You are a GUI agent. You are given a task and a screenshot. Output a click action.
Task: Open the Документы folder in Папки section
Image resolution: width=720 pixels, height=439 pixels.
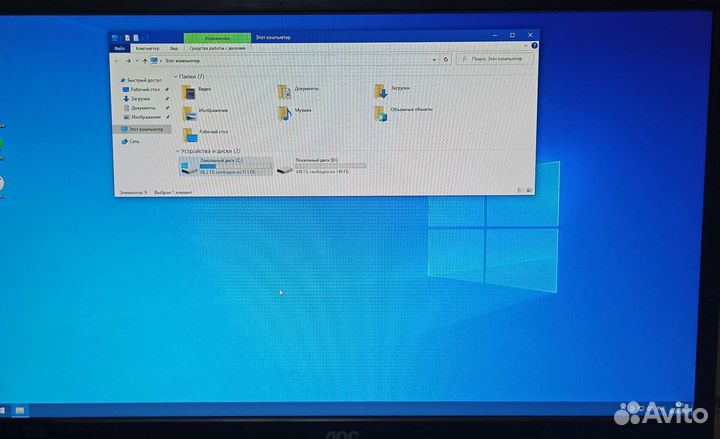coord(285,91)
